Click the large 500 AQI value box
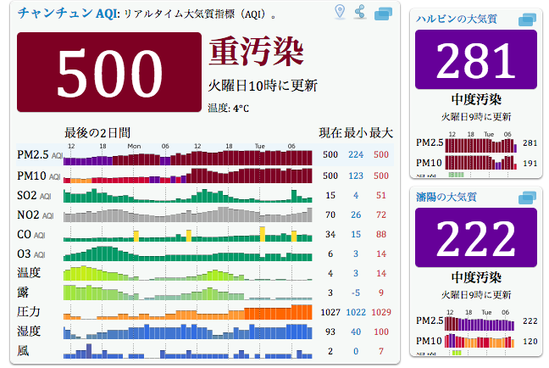Image resolution: width=549 pixels, height=368 pixels. tap(109, 72)
